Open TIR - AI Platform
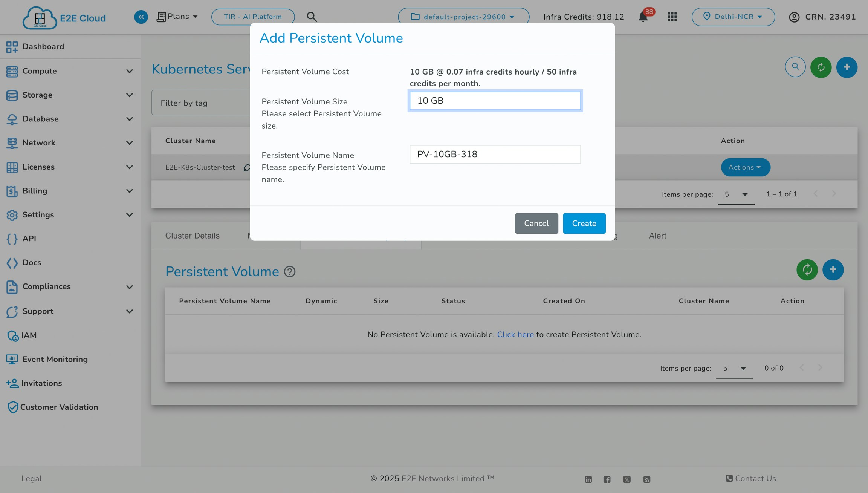The width and height of the screenshot is (868, 493). coord(253,17)
